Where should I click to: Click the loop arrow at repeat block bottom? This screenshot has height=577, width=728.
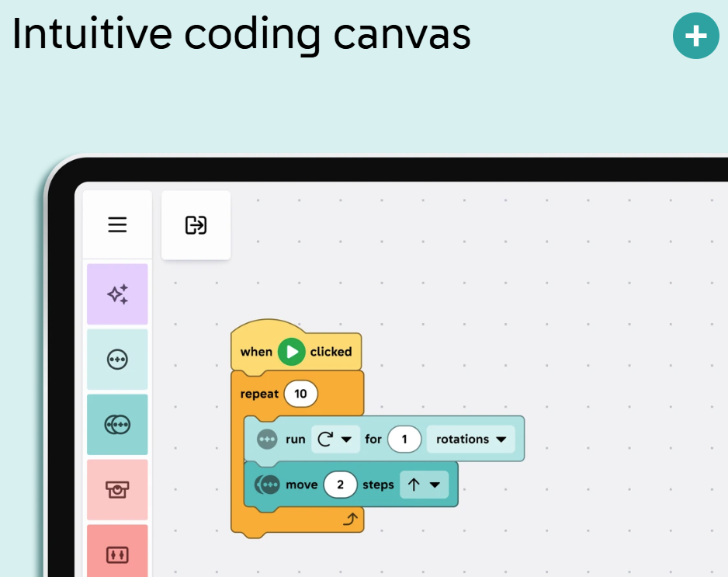click(x=351, y=519)
